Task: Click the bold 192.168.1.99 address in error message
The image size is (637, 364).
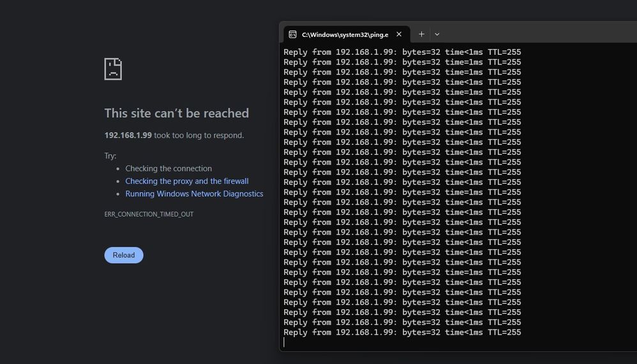Action: click(128, 135)
